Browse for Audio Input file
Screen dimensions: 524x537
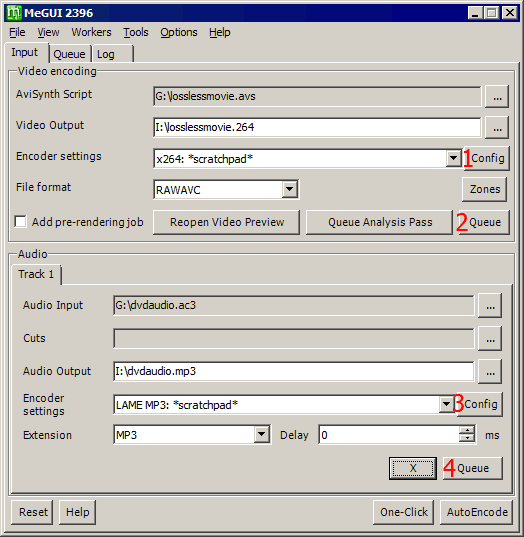pyautogui.click(x=490, y=305)
